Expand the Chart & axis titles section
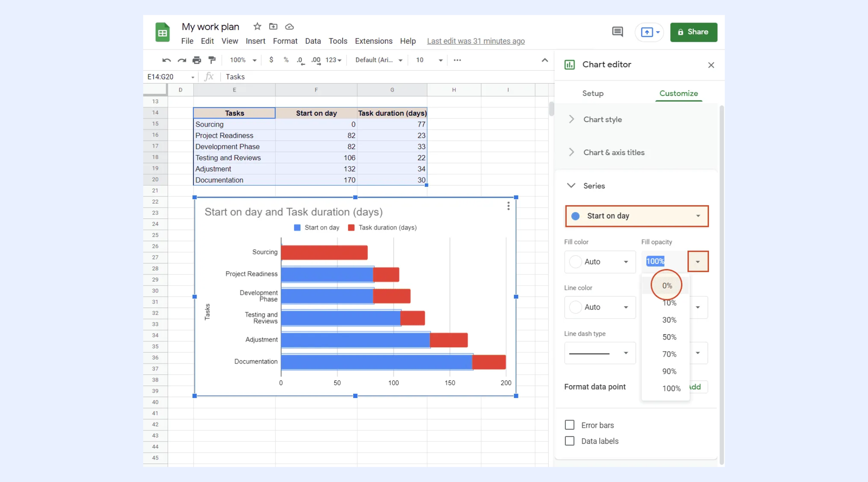 pos(637,152)
